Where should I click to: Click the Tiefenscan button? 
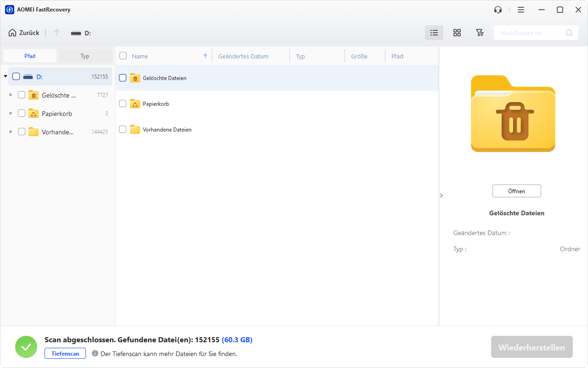pos(65,354)
